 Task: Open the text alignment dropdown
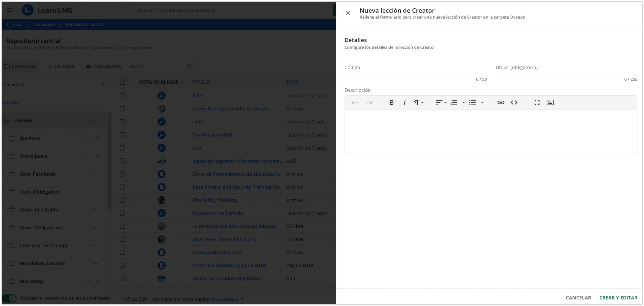(441, 102)
